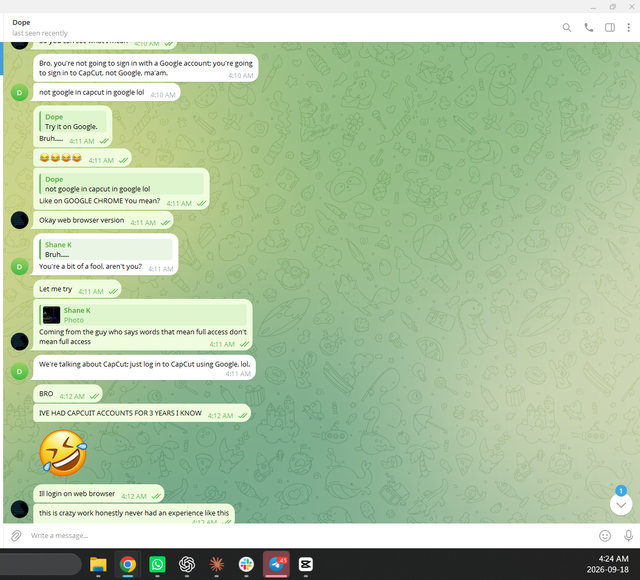Open ChatGPT from the taskbar
640x580 pixels.
point(187,564)
